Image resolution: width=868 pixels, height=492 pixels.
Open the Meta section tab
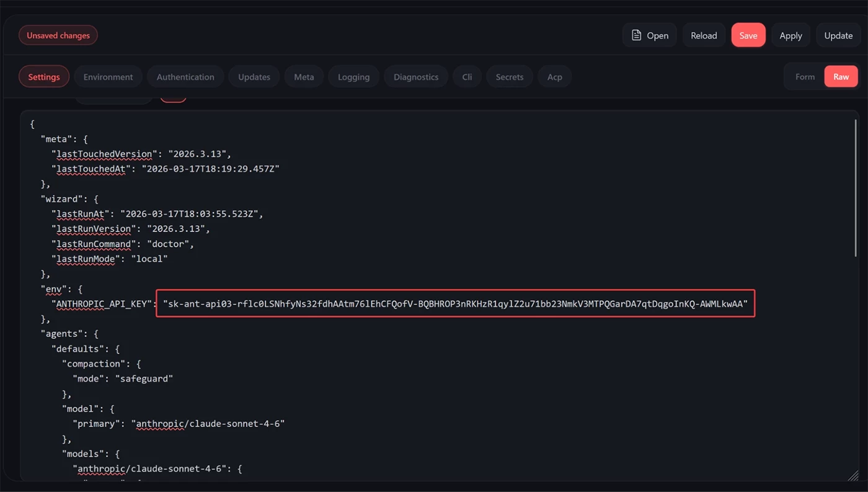tap(304, 77)
